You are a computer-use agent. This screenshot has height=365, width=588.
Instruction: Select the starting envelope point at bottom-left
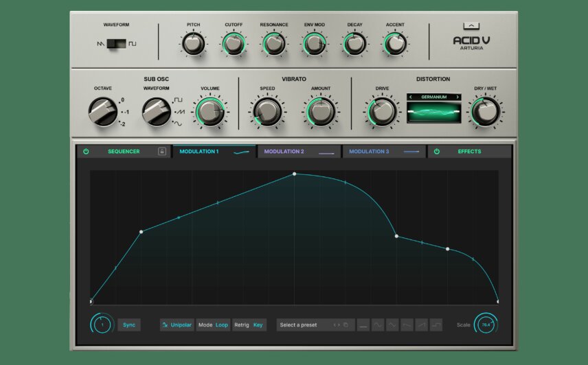(x=91, y=301)
